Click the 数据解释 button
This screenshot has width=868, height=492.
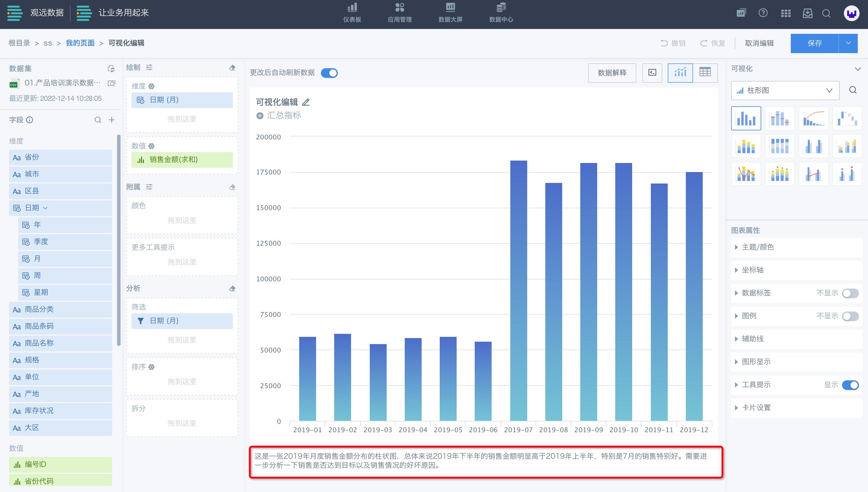tap(612, 73)
